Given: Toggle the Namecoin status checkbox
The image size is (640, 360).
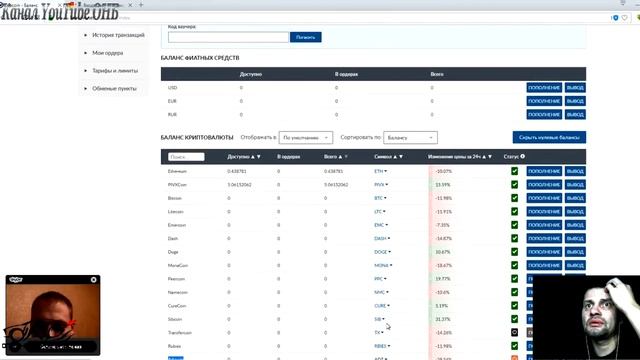Looking at the screenshot, I should tap(514, 292).
